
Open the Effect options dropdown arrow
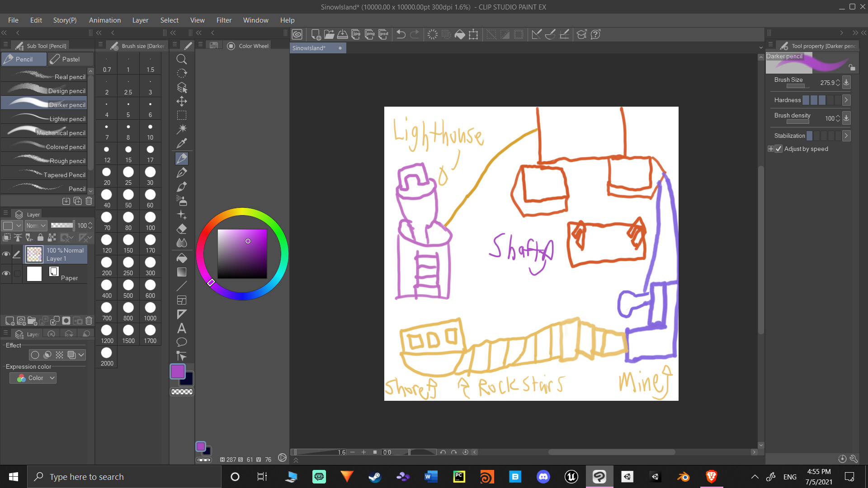coord(81,355)
